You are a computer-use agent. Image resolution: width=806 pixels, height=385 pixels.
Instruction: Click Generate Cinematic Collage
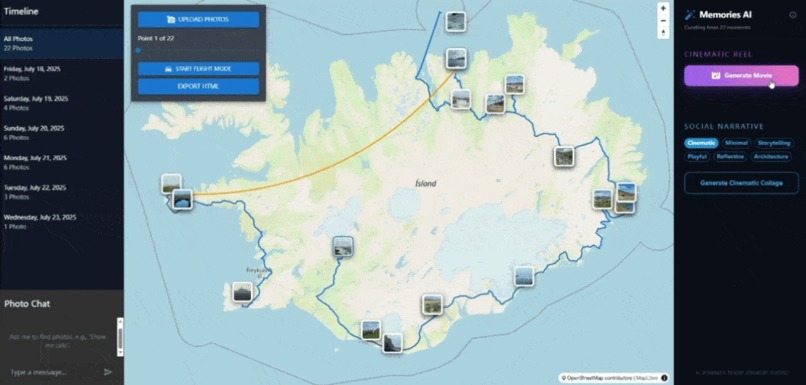tap(741, 183)
